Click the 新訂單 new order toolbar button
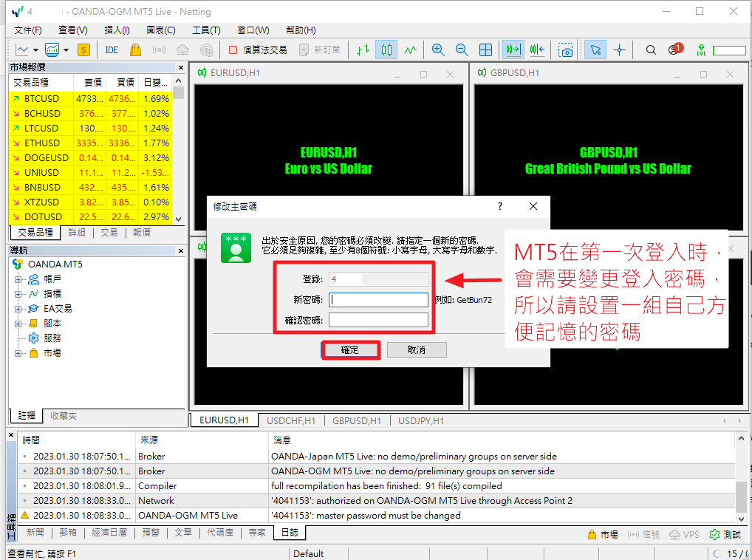This screenshot has height=560, width=752. (320, 49)
